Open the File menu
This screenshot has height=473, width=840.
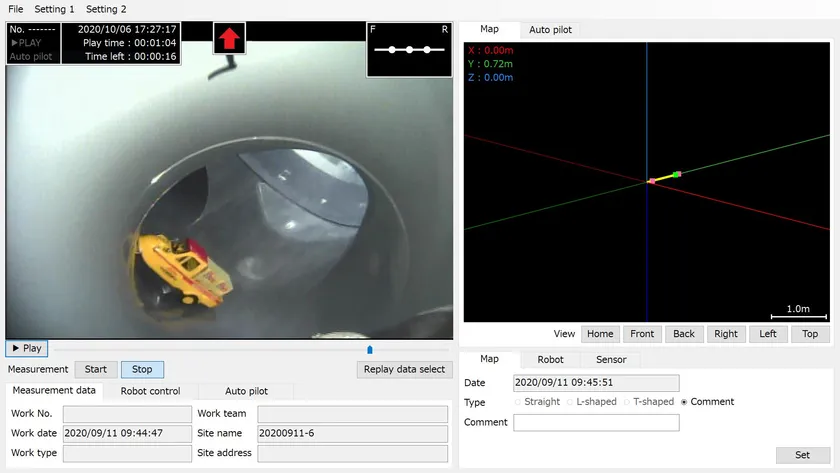(x=16, y=9)
